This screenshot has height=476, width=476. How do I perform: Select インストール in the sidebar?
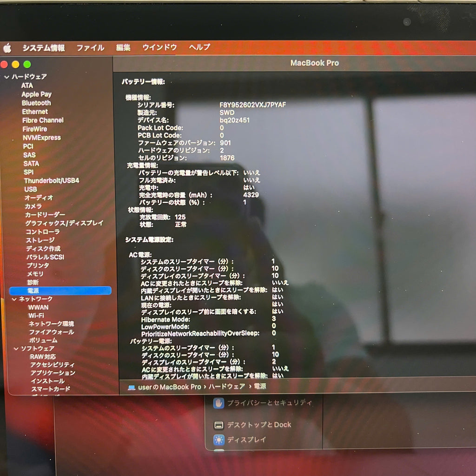48,381
